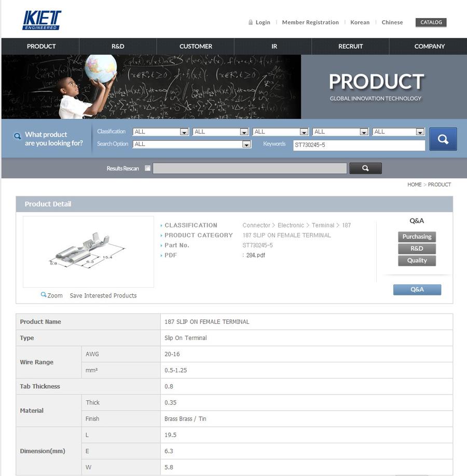Open the R&D navigation menu

click(x=118, y=46)
